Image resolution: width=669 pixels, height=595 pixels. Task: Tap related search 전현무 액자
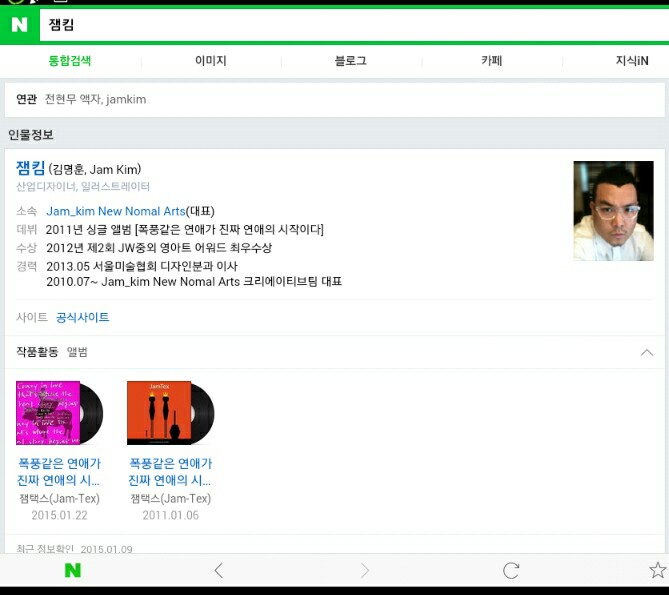(74, 99)
